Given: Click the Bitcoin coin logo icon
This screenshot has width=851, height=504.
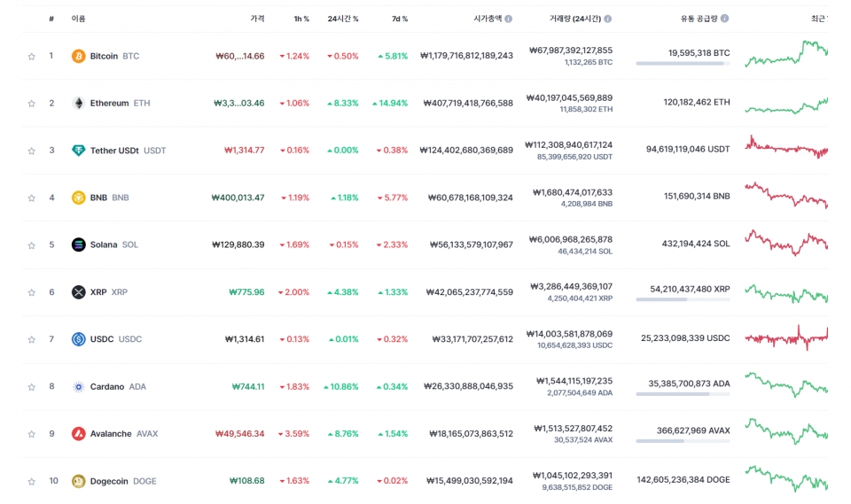Looking at the screenshot, I should point(78,56).
